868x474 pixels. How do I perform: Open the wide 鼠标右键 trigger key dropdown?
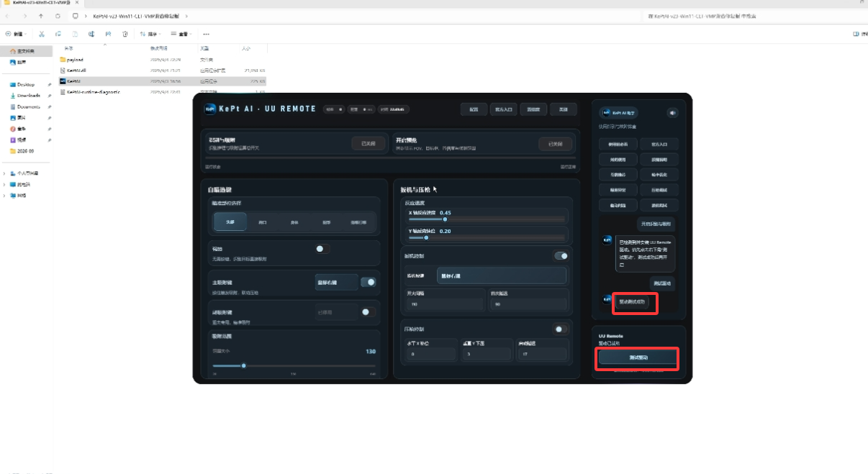(501, 275)
